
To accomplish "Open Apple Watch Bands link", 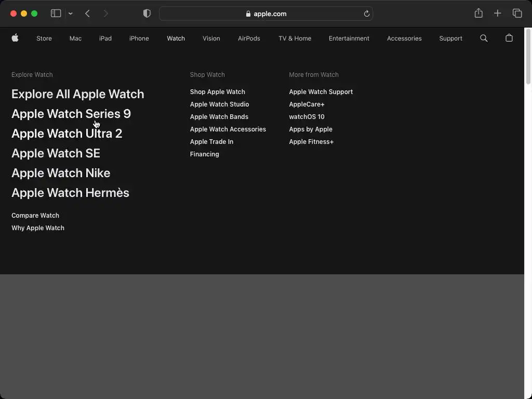I will (219, 117).
